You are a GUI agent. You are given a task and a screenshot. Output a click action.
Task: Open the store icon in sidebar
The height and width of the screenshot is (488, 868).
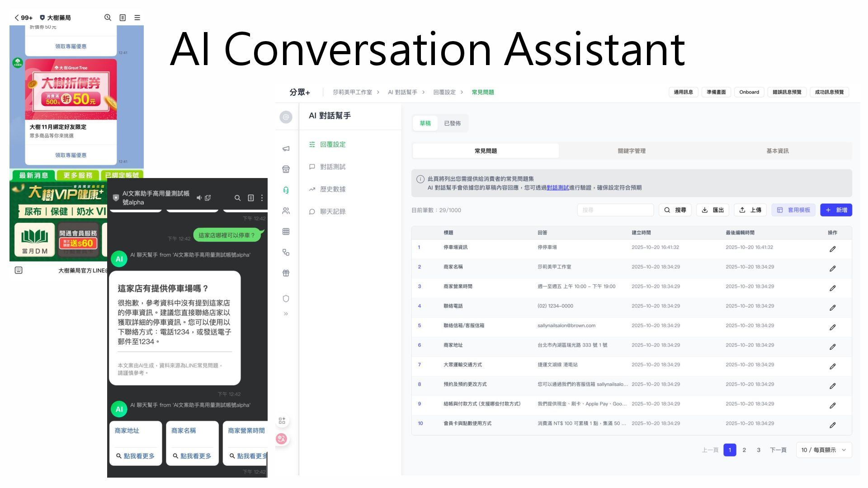[x=286, y=169]
